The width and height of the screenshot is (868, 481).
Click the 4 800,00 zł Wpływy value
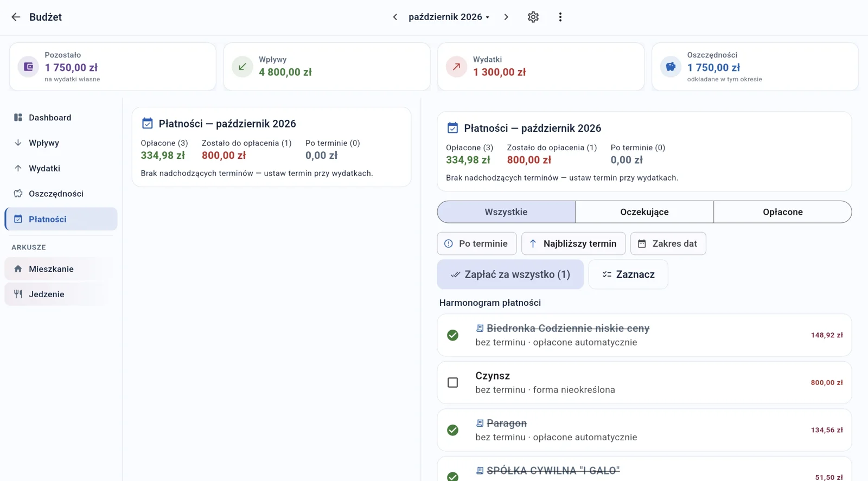pyautogui.click(x=285, y=72)
